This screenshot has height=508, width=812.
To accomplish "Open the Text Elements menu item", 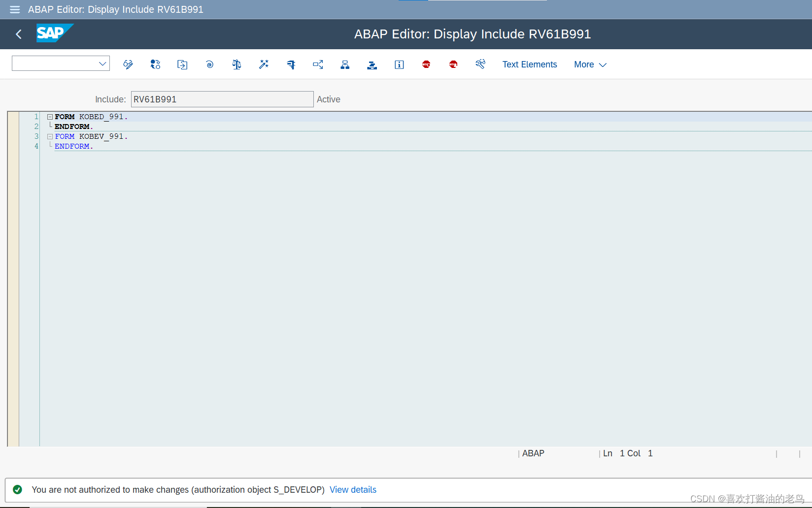I will pos(529,64).
